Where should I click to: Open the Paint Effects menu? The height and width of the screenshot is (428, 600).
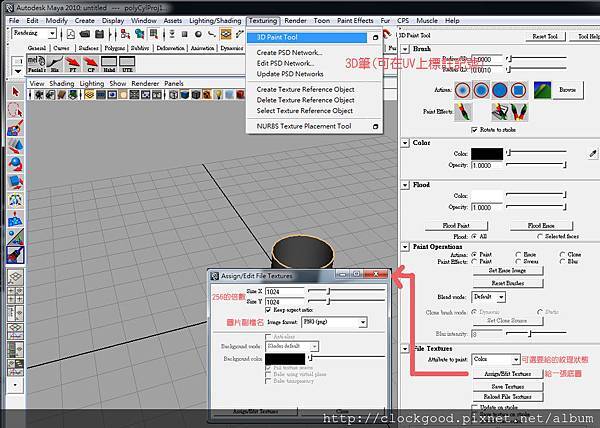(x=355, y=21)
